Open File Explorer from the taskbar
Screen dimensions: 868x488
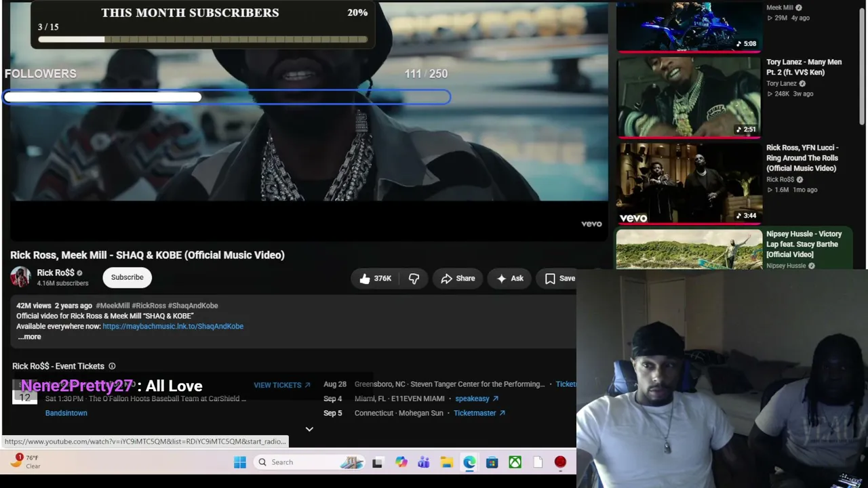click(x=447, y=462)
